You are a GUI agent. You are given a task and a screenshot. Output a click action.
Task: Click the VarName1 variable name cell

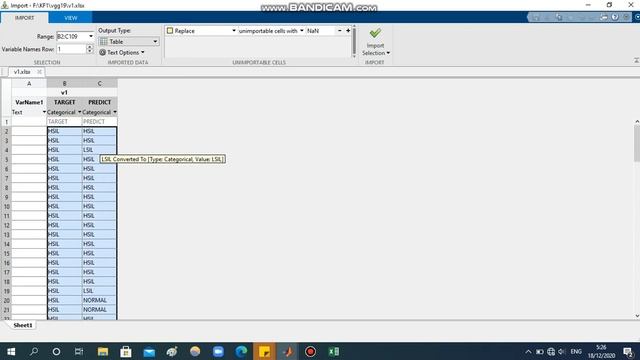point(29,102)
